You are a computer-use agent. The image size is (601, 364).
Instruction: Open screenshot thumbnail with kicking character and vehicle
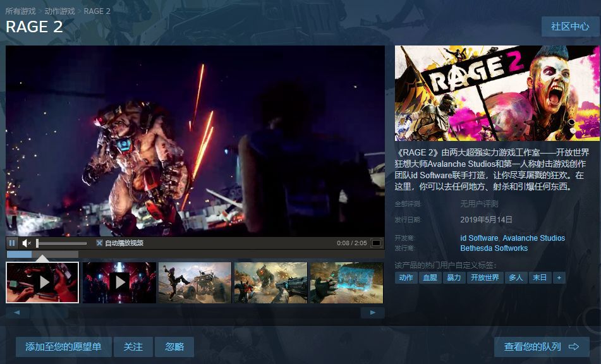pos(195,282)
